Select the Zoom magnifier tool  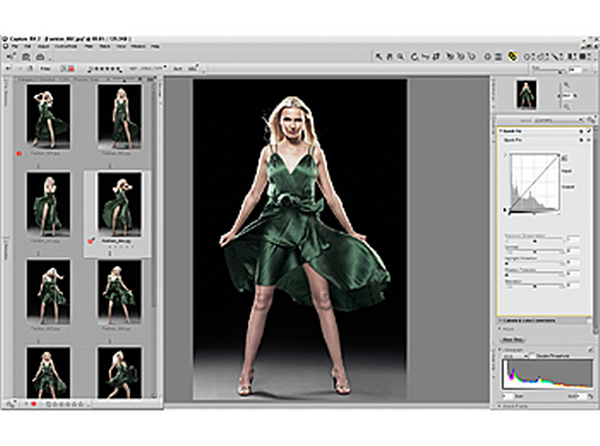[399, 58]
